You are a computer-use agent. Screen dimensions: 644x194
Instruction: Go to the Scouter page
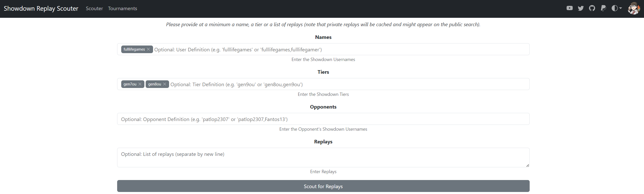pos(94,8)
